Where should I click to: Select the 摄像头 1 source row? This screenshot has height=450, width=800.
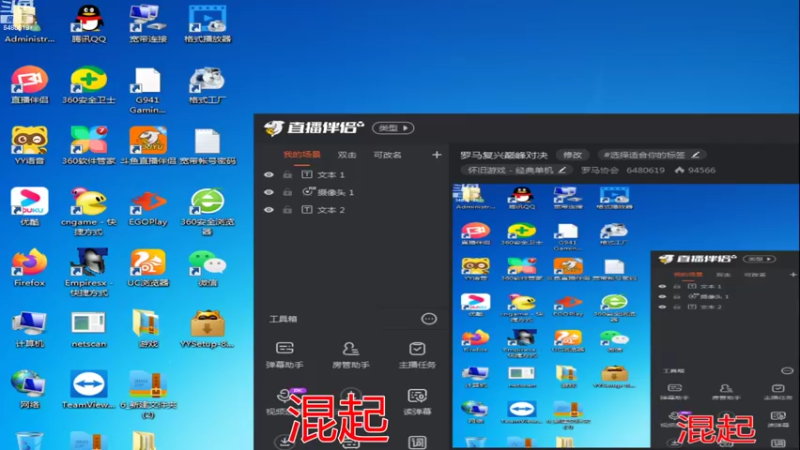point(352,192)
